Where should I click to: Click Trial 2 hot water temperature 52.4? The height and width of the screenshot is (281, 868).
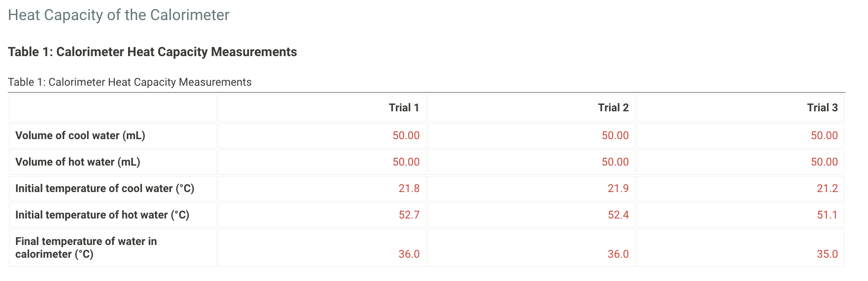(618, 215)
